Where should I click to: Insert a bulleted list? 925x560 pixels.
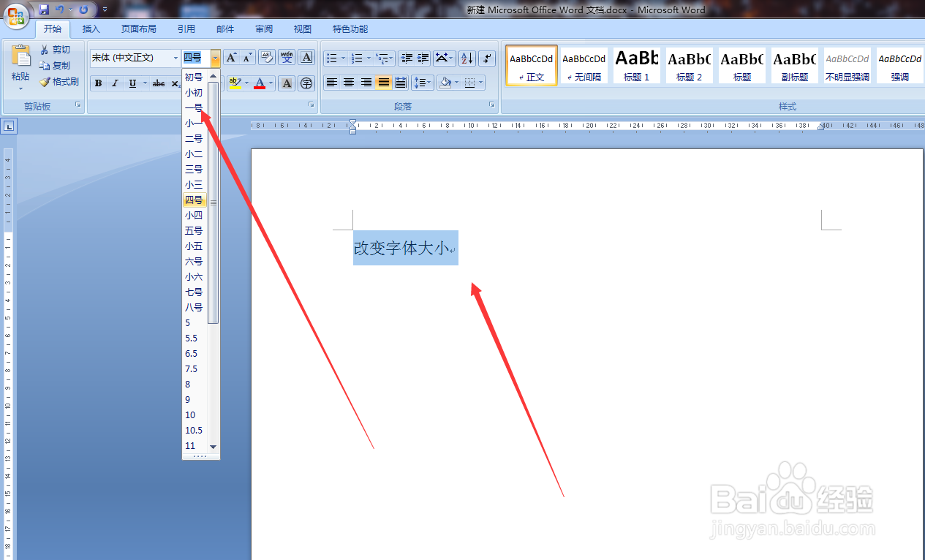[332, 58]
